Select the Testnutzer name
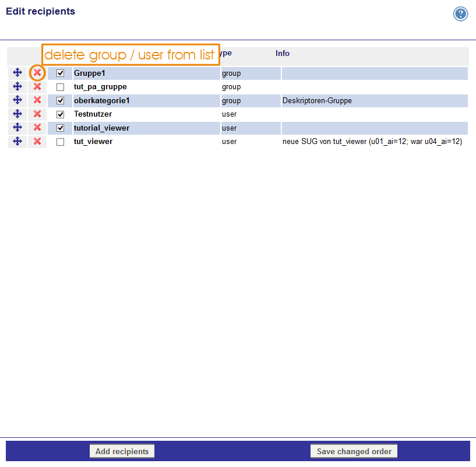 (93, 114)
